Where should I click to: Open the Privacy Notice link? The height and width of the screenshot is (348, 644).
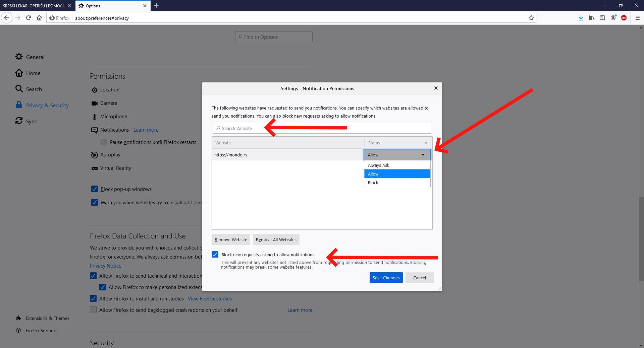[105, 266]
